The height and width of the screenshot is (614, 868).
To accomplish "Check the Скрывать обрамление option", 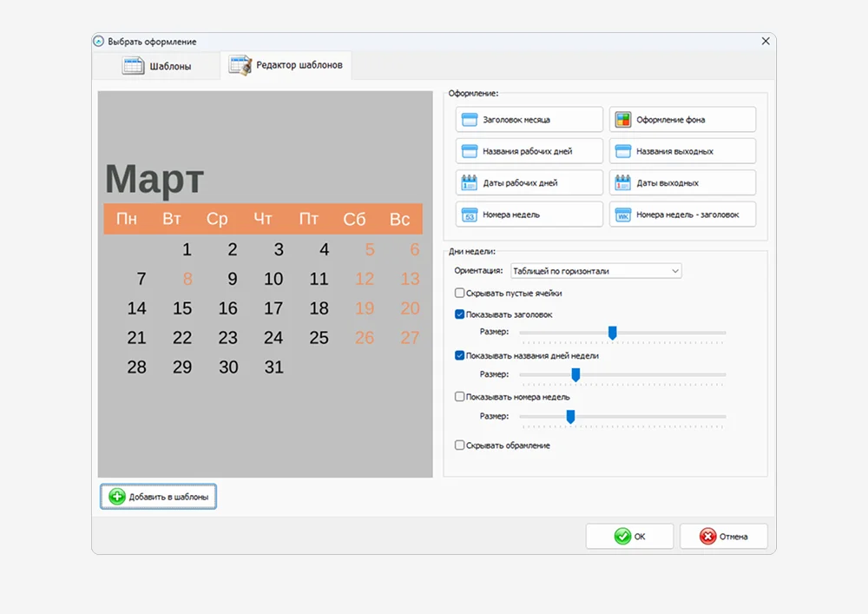I will pos(460,446).
